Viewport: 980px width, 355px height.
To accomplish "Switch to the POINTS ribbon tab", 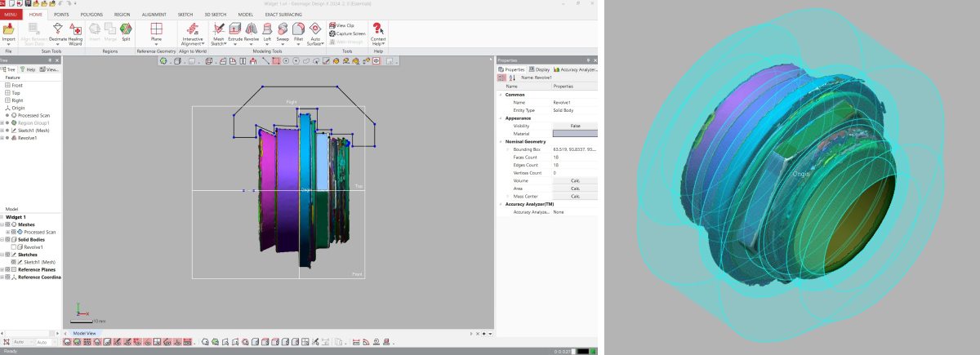I will [61, 15].
